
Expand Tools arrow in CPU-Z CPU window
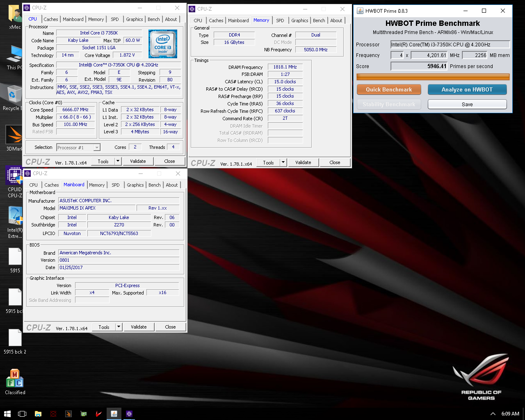point(118,161)
